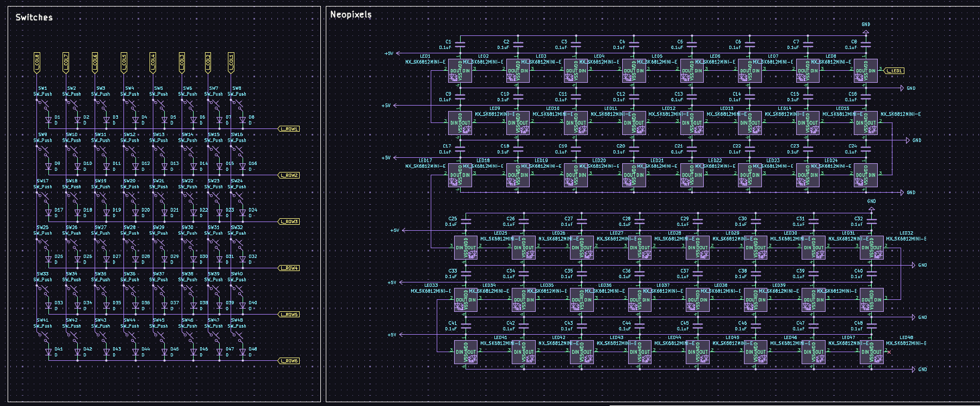Click the L_COL6 column label
The height and width of the screenshot is (406, 980).
tap(95, 63)
